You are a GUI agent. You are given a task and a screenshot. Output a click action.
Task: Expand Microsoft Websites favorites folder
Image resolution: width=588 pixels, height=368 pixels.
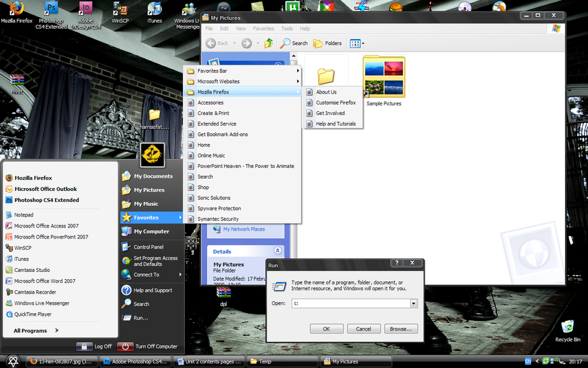point(243,81)
